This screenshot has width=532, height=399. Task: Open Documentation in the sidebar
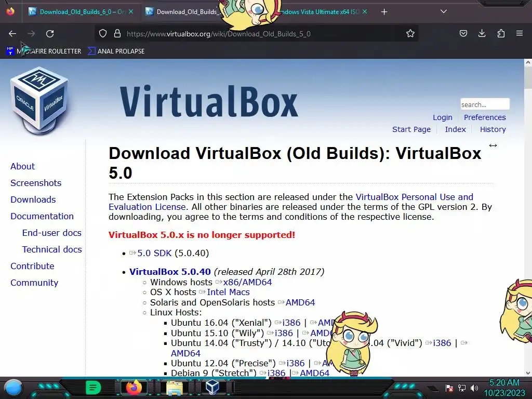(42, 216)
